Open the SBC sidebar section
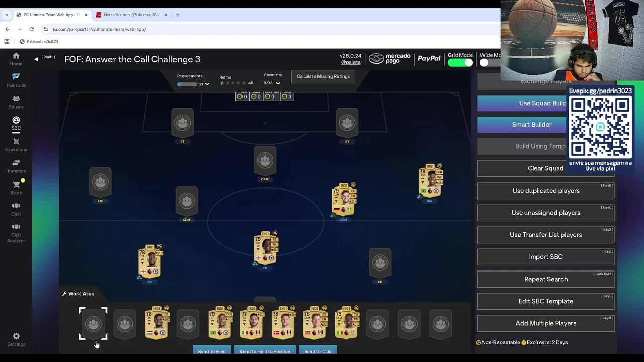This screenshot has height=362, width=644. pos(16,123)
